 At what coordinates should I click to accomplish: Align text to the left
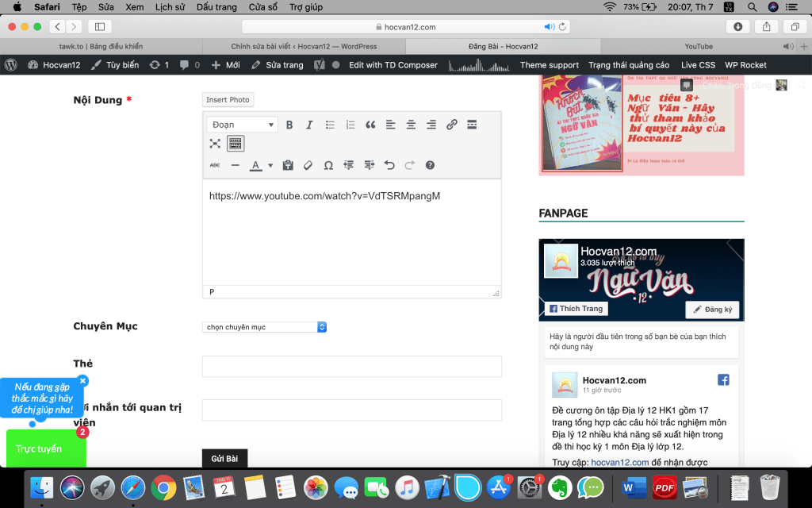pyautogui.click(x=390, y=125)
